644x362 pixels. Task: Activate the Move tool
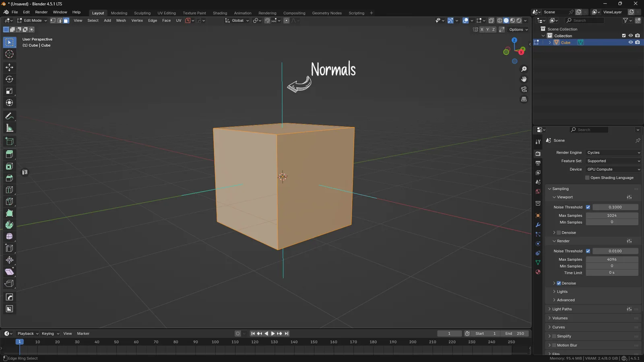pos(9,67)
